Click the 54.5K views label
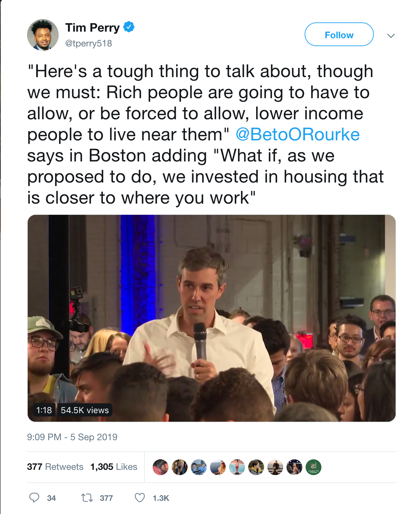Image resolution: width=420 pixels, height=514 pixels. [85, 410]
